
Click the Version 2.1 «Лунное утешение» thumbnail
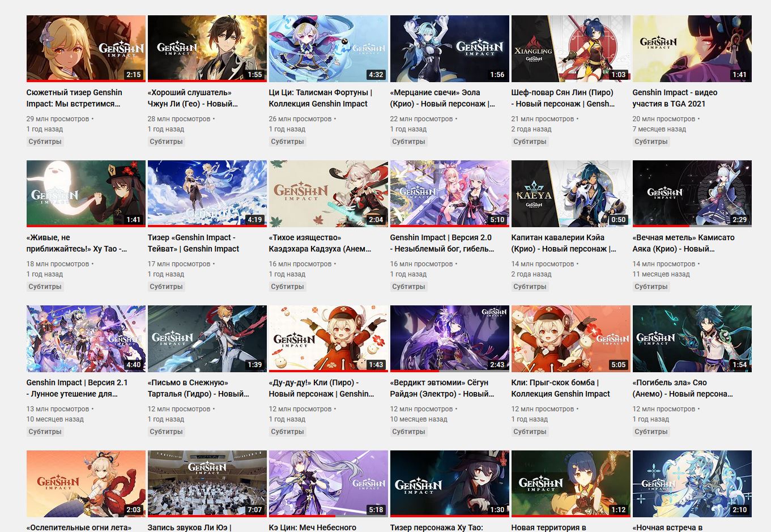tap(86, 339)
